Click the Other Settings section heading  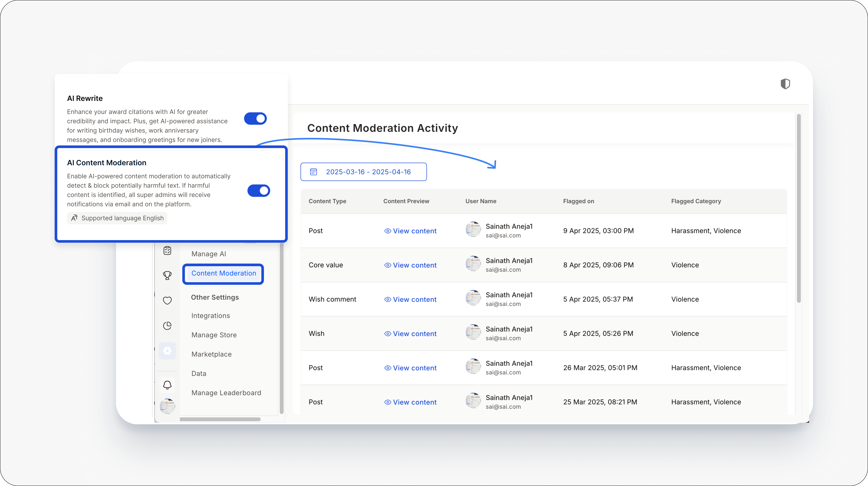(215, 297)
